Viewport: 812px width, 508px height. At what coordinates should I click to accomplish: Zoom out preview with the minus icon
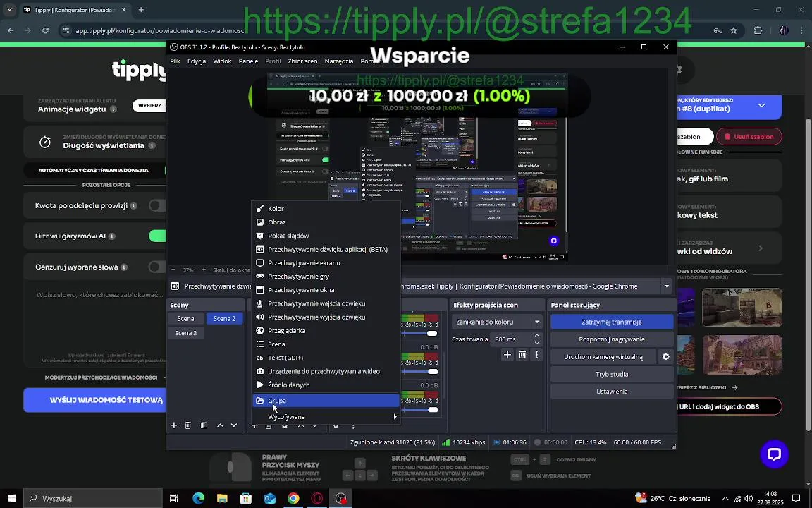173,270
